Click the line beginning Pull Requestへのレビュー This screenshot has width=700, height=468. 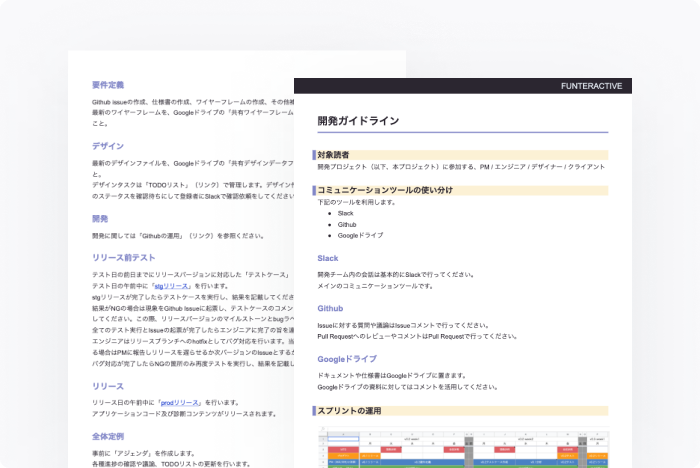coord(417,336)
